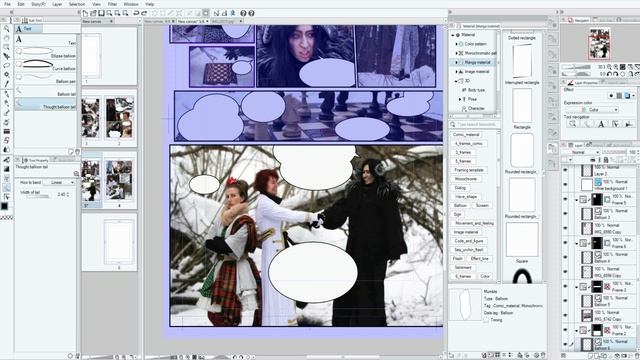Viewport: 640px width, 360px height.
Task: Open page 4 thumbnail in the story panel
Action: coord(119,180)
